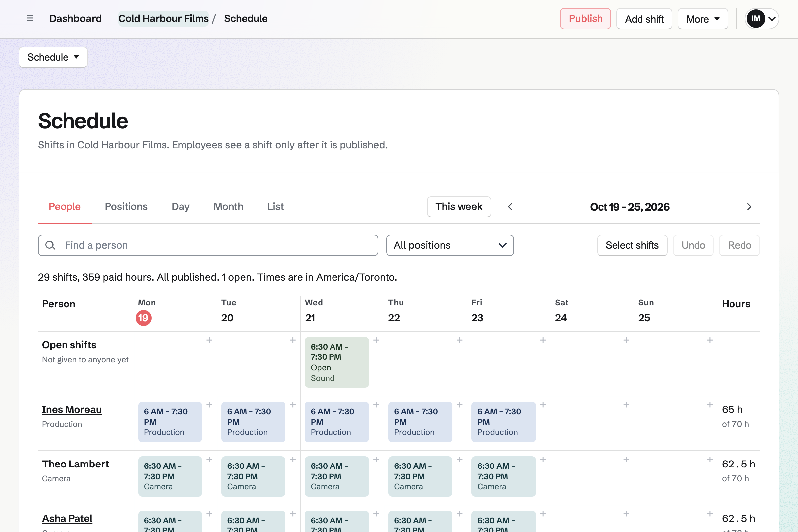Image resolution: width=798 pixels, height=532 pixels.
Task: Add open shift on Friday 23 plus icon
Action: tap(543, 340)
